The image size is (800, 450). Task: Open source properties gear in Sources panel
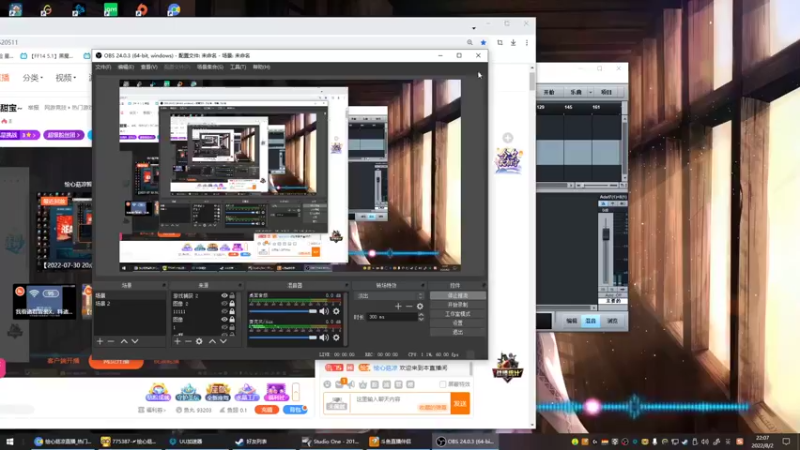click(x=199, y=341)
